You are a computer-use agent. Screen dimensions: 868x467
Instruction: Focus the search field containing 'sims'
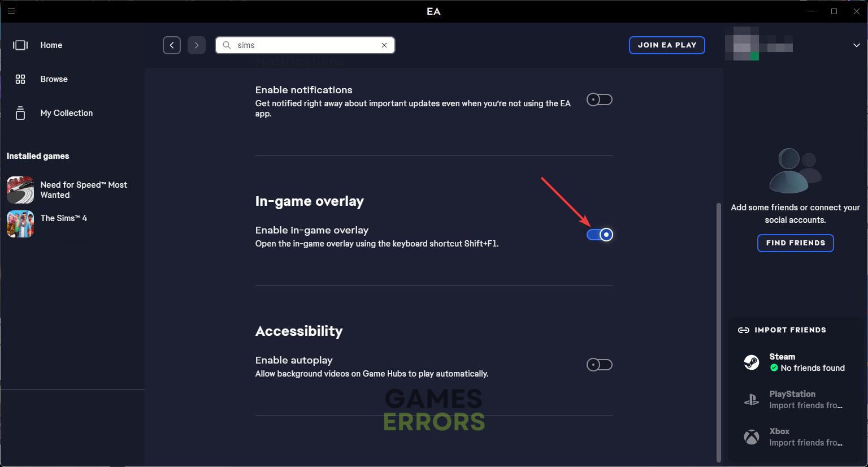point(305,45)
